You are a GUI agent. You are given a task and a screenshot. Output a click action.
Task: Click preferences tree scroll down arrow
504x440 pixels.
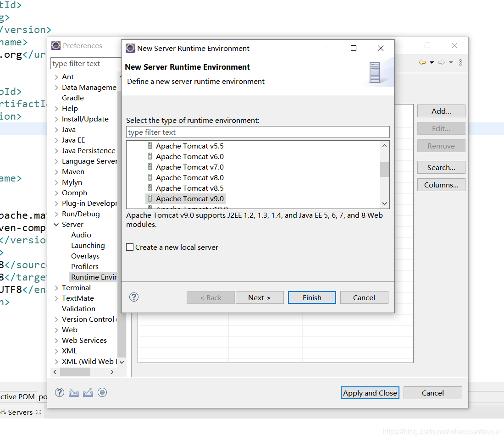coord(122,362)
